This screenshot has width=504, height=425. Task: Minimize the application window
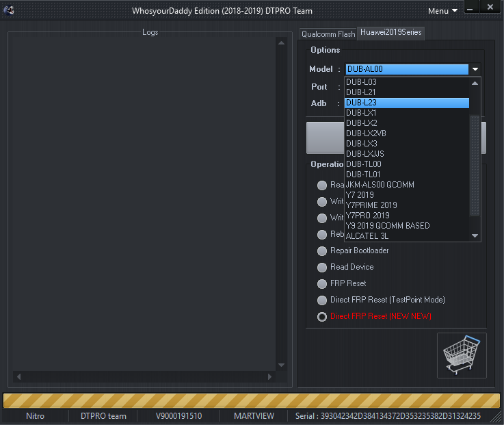[470, 8]
